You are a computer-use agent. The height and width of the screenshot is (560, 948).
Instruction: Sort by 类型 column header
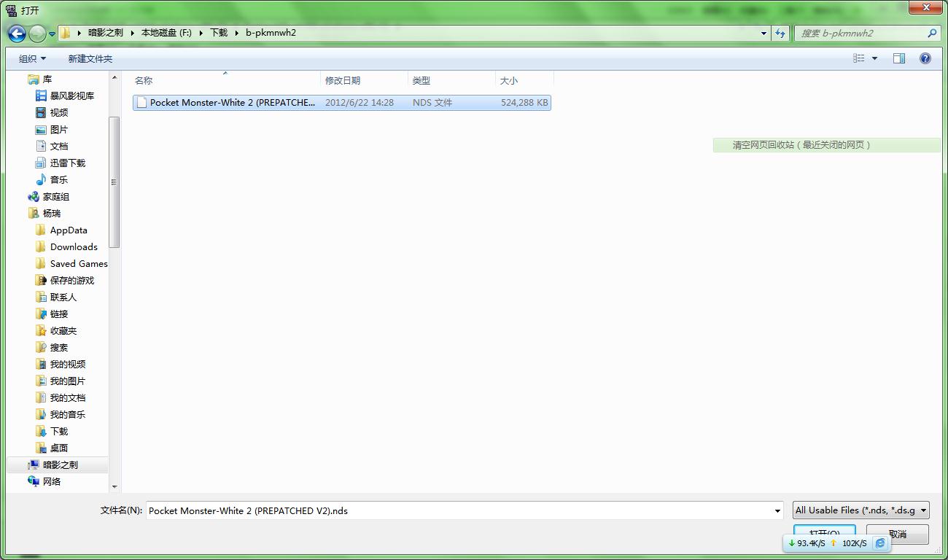pos(451,80)
